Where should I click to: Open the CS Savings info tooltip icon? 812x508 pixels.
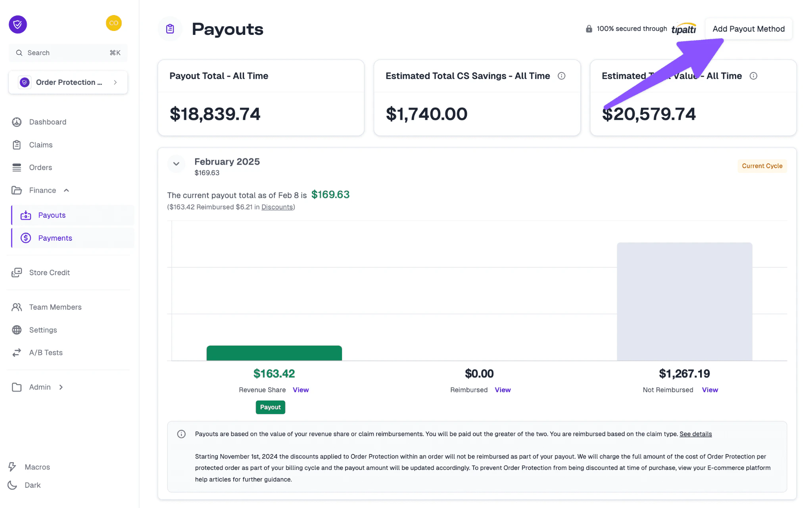pyautogui.click(x=562, y=76)
